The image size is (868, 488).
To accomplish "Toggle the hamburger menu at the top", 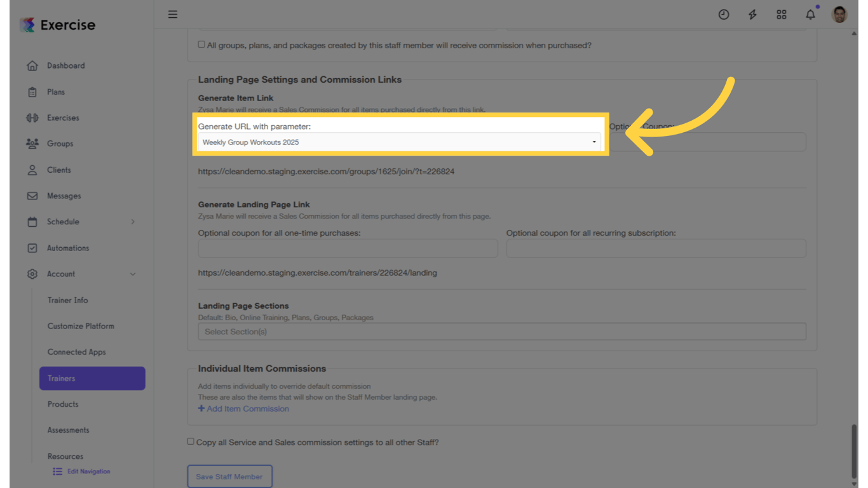I will tap(172, 14).
